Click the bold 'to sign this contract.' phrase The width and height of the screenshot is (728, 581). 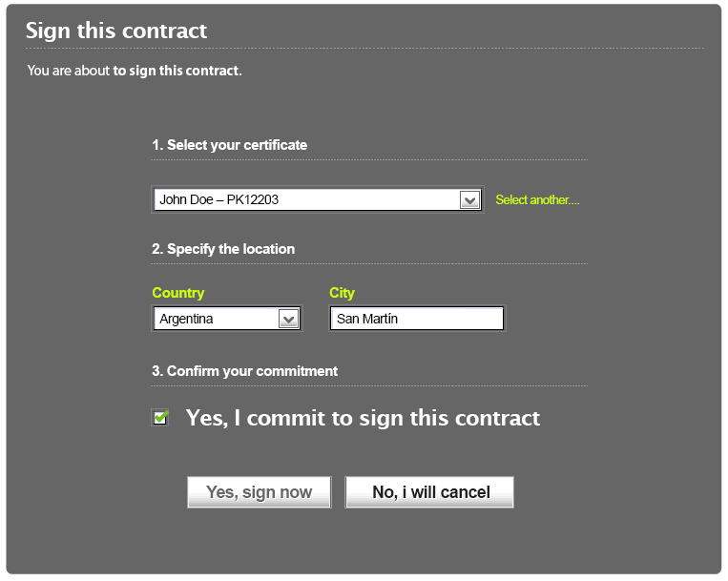(177, 71)
